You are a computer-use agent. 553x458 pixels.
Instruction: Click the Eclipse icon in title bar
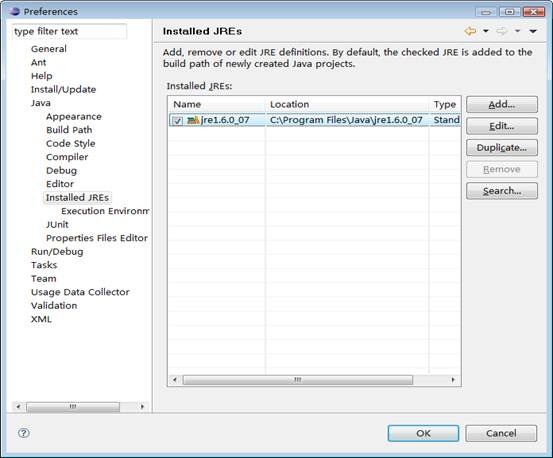tap(15, 11)
